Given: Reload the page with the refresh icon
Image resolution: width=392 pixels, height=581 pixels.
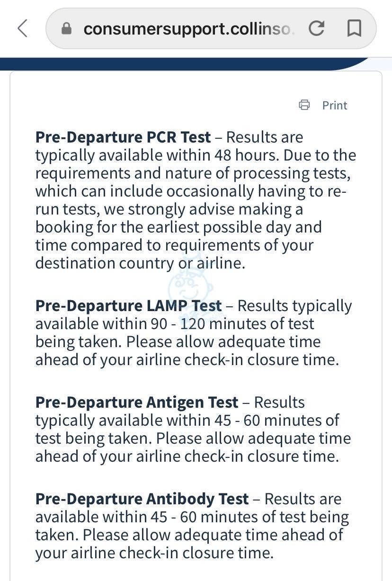Looking at the screenshot, I should coord(316,28).
